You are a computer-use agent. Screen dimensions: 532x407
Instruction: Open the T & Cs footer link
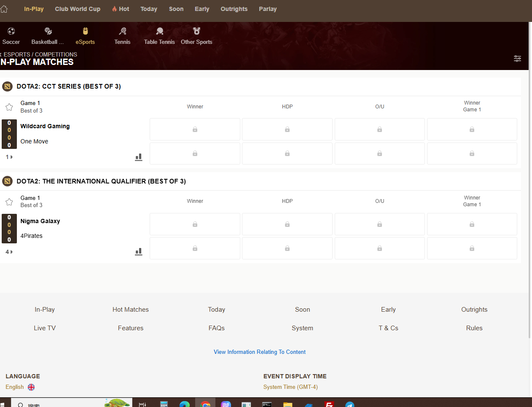tap(388, 328)
